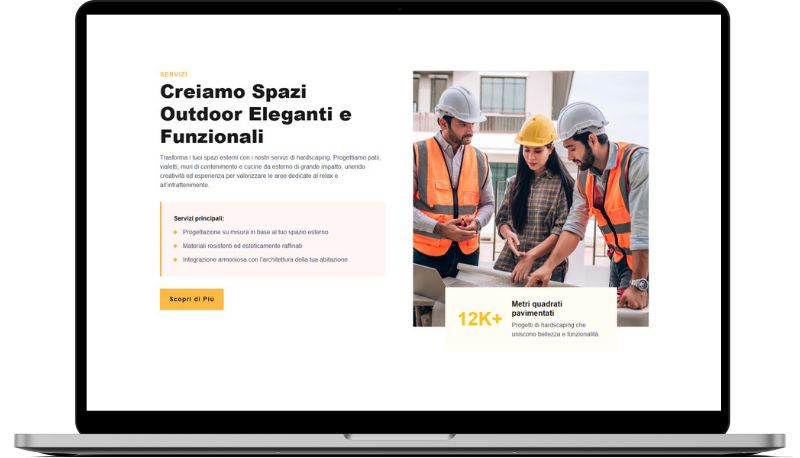This screenshot has width=800, height=458.
Task: Click the Creiamo Spazi Outdoor Eleganti heading
Action: (256, 114)
